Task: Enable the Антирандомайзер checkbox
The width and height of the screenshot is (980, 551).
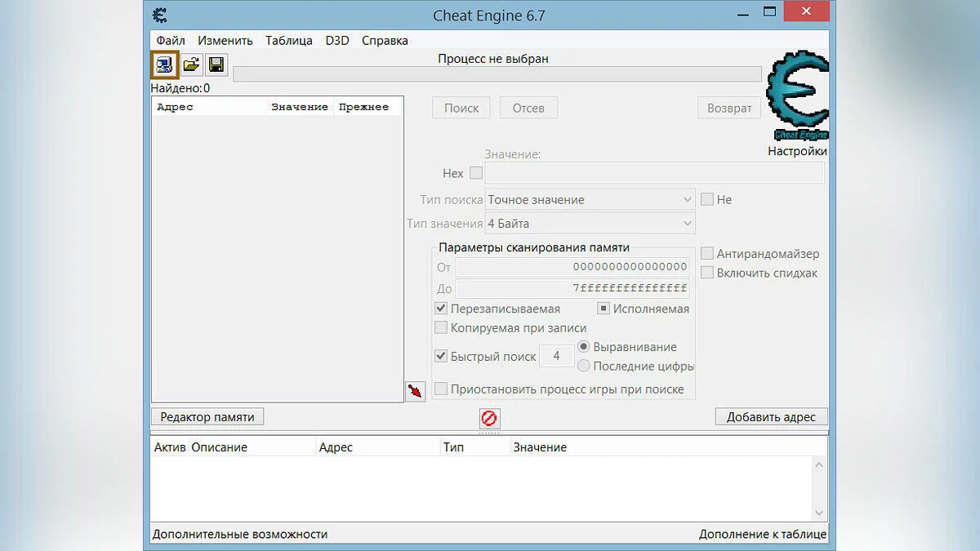Action: (x=706, y=253)
